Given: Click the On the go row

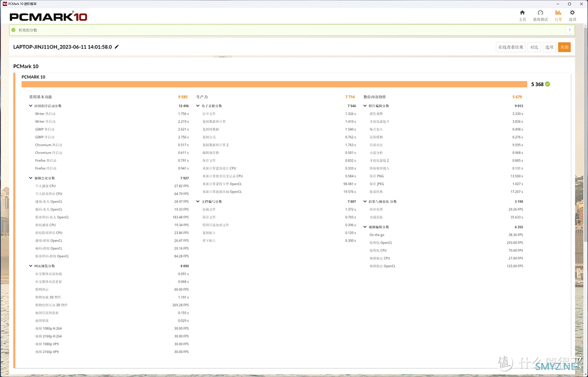Looking at the screenshot, I should point(446,235).
